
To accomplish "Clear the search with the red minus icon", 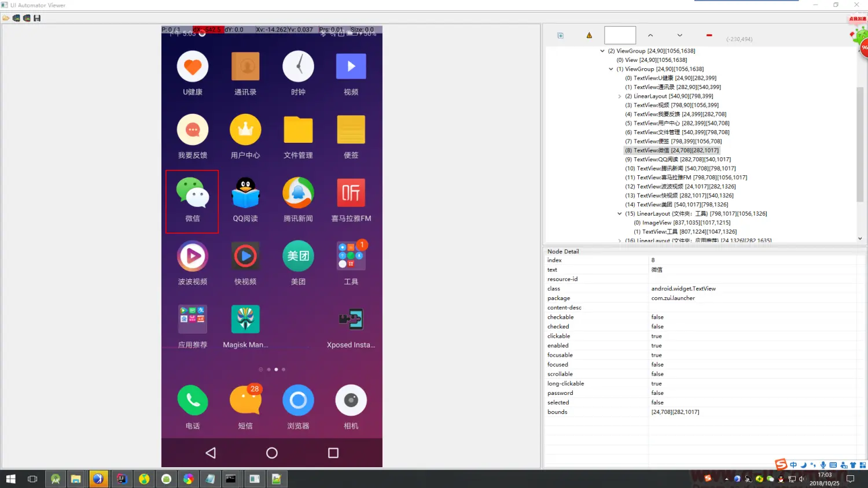I will click(x=709, y=35).
